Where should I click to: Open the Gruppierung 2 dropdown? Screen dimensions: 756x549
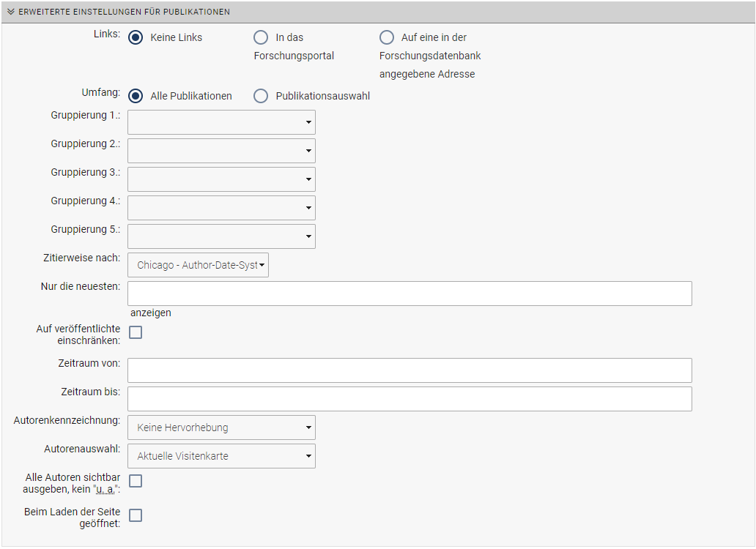[221, 151]
